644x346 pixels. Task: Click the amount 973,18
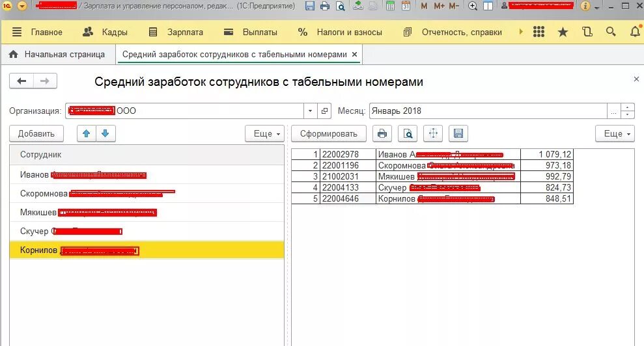click(x=547, y=165)
